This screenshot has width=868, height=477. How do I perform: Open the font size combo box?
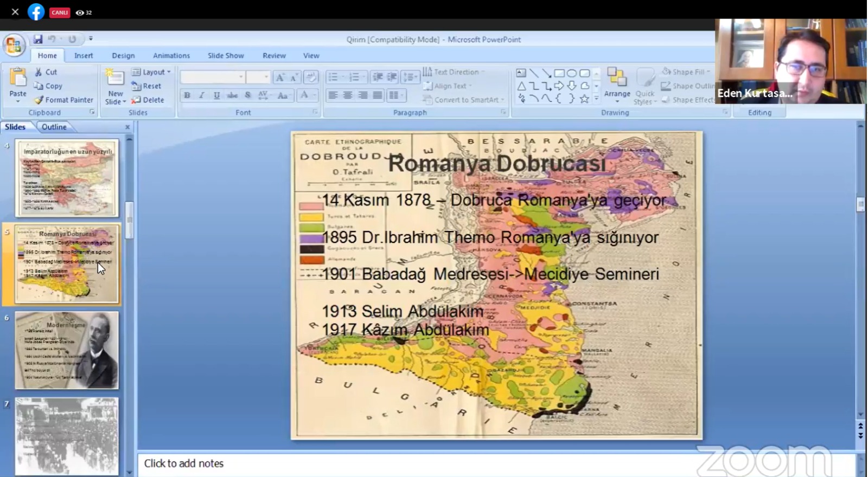(x=258, y=77)
